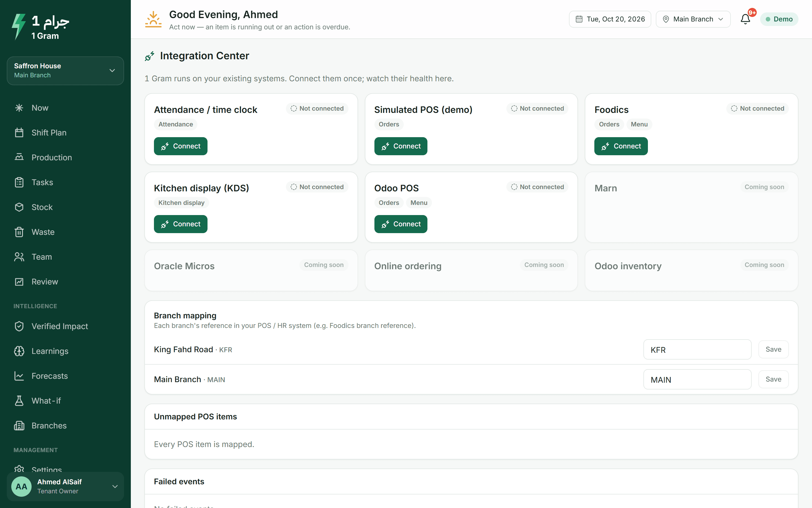Open Forecasts page from sidebar
The image size is (812, 508).
65,376
